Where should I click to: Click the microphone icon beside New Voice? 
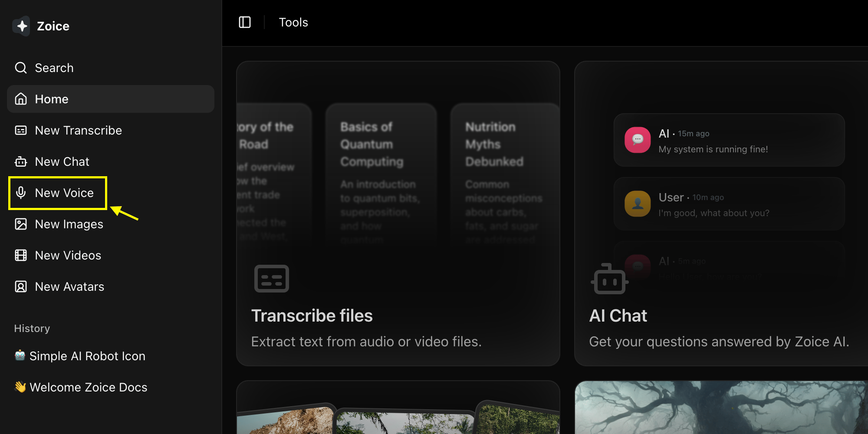point(21,193)
